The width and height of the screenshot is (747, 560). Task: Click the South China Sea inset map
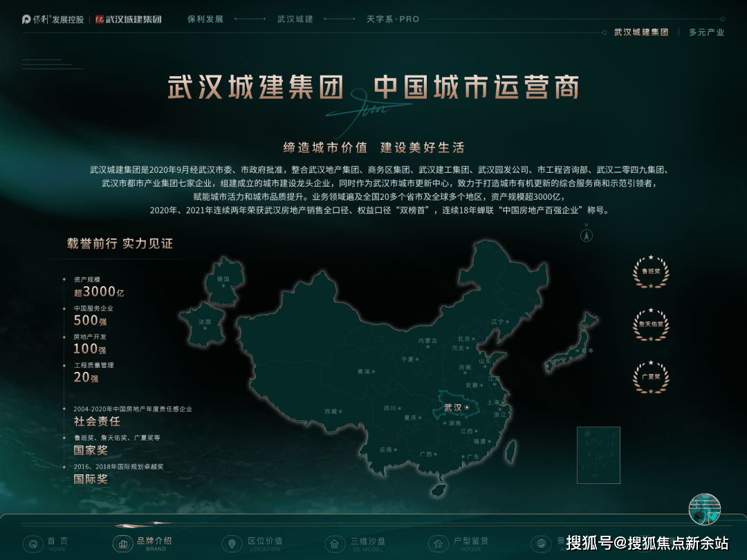coord(598,454)
